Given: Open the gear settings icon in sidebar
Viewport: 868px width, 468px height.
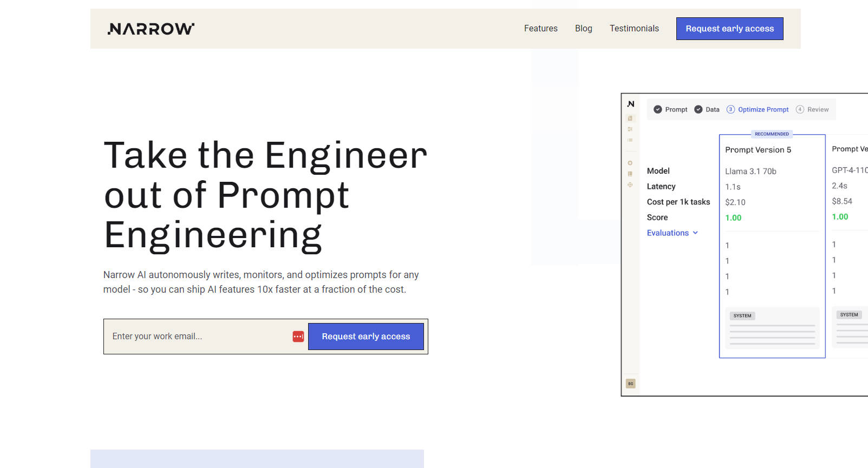Looking at the screenshot, I should 630,163.
